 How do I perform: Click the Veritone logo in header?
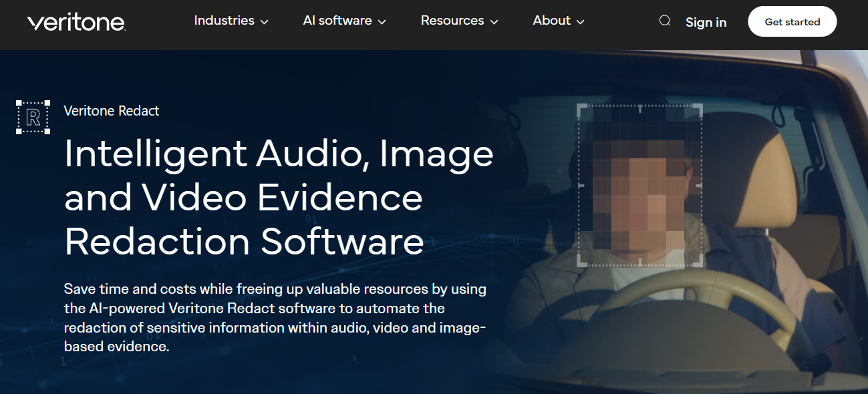[76, 22]
